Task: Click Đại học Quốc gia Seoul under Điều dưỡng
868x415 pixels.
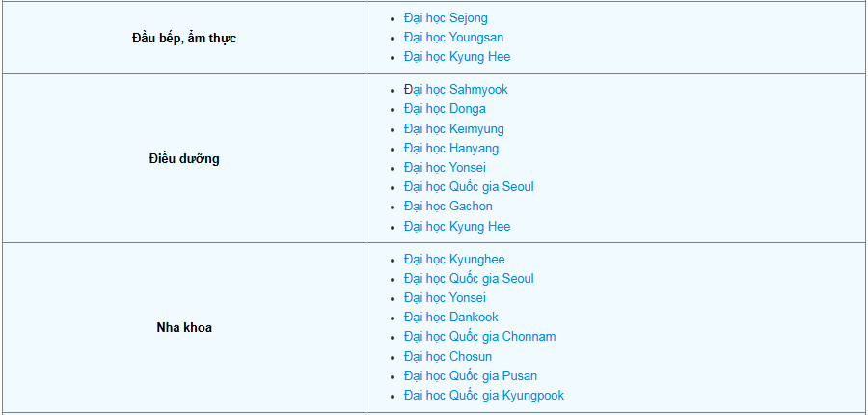Action: [469, 187]
